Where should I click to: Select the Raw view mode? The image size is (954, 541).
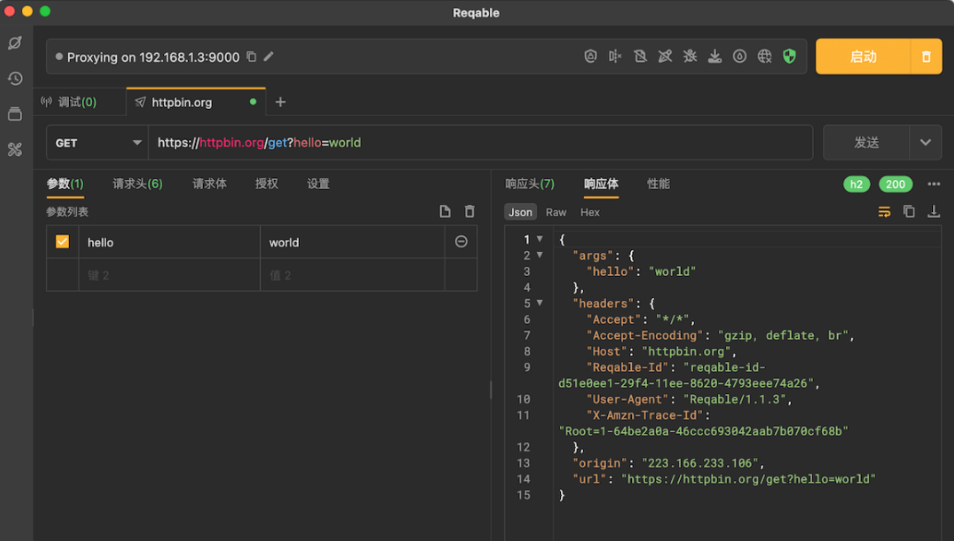(x=556, y=212)
